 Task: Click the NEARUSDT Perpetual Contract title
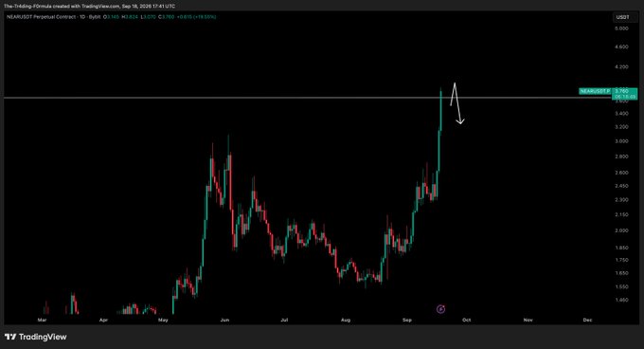(x=42, y=17)
